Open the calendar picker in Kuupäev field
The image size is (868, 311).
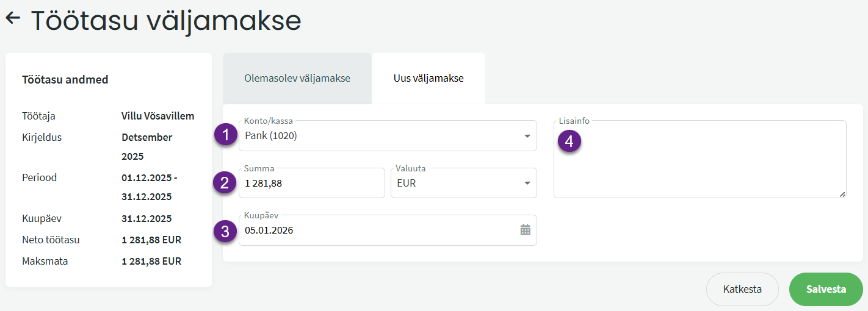click(525, 230)
